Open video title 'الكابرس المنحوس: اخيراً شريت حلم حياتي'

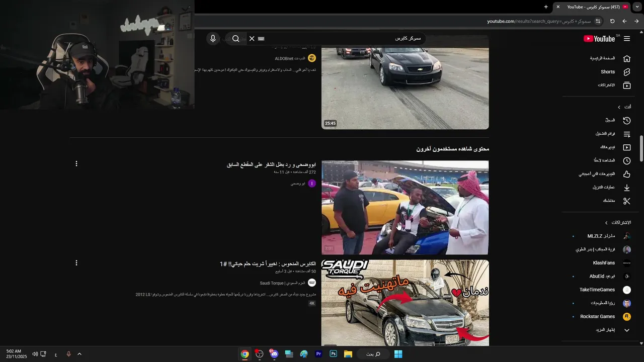268,264
